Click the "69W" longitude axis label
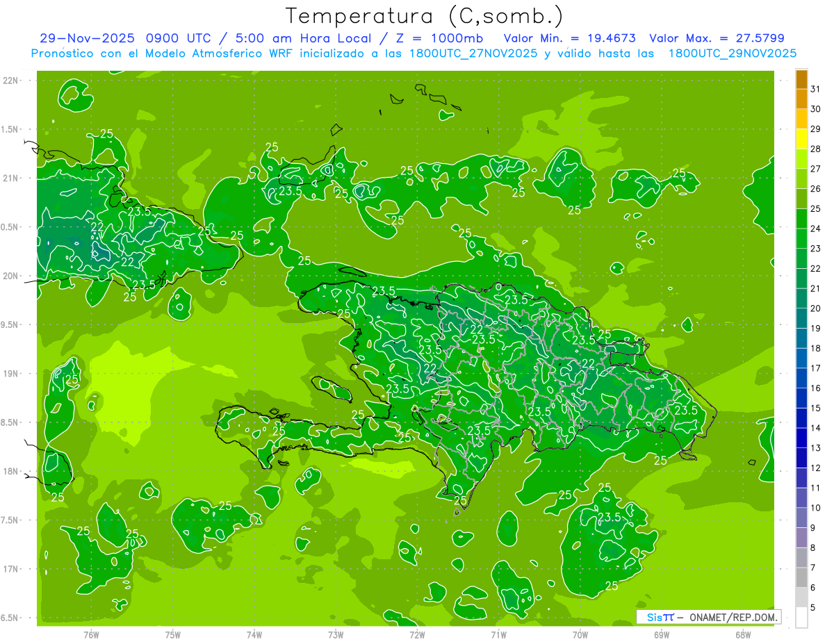 pos(662,635)
